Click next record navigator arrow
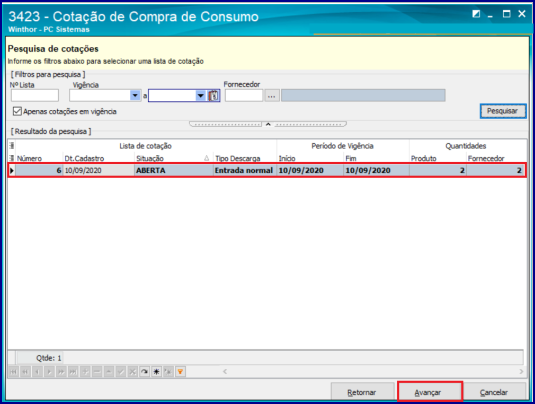The image size is (535, 404). click(x=49, y=372)
